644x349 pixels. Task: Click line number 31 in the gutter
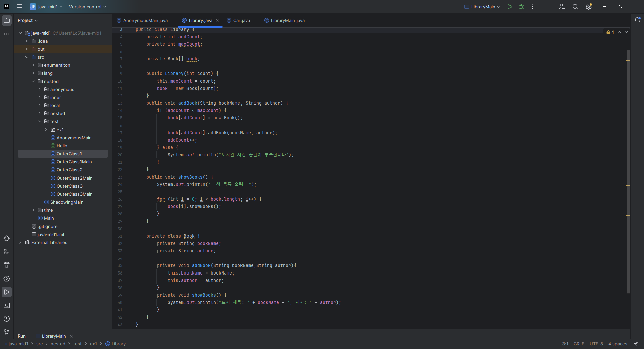(120, 236)
